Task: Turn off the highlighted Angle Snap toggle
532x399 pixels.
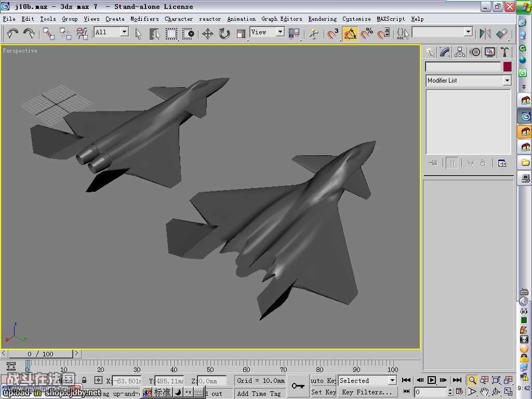Action: 350,34
